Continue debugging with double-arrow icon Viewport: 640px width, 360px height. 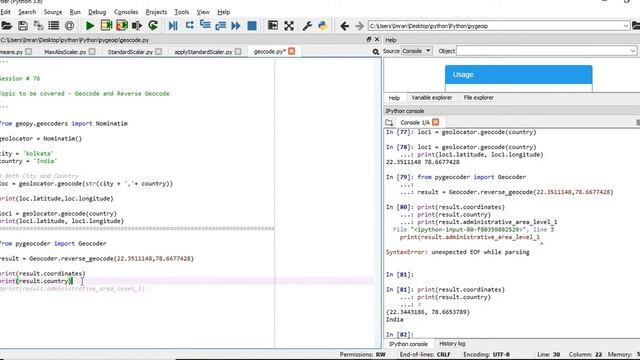click(x=236, y=26)
